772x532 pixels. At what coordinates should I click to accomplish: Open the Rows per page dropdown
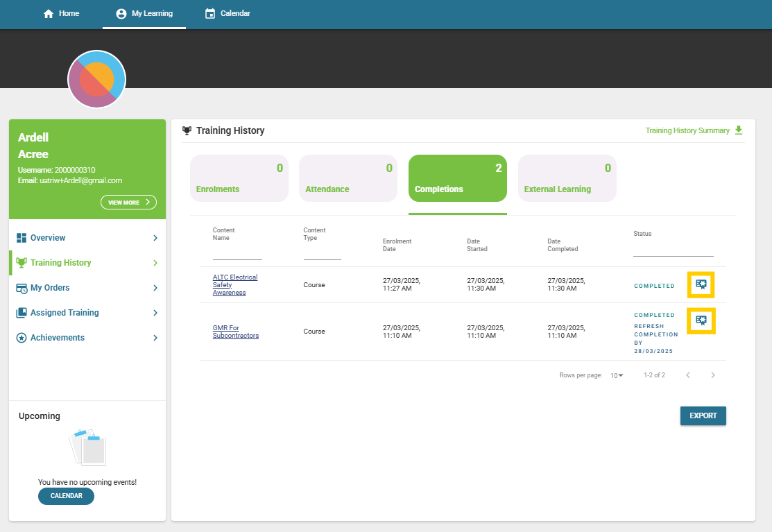point(617,375)
